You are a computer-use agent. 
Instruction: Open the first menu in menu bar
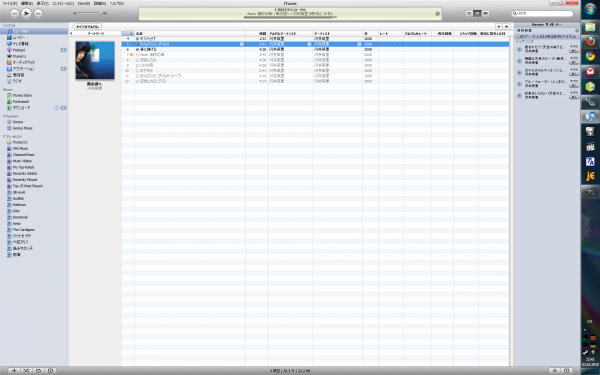pos(10,3)
